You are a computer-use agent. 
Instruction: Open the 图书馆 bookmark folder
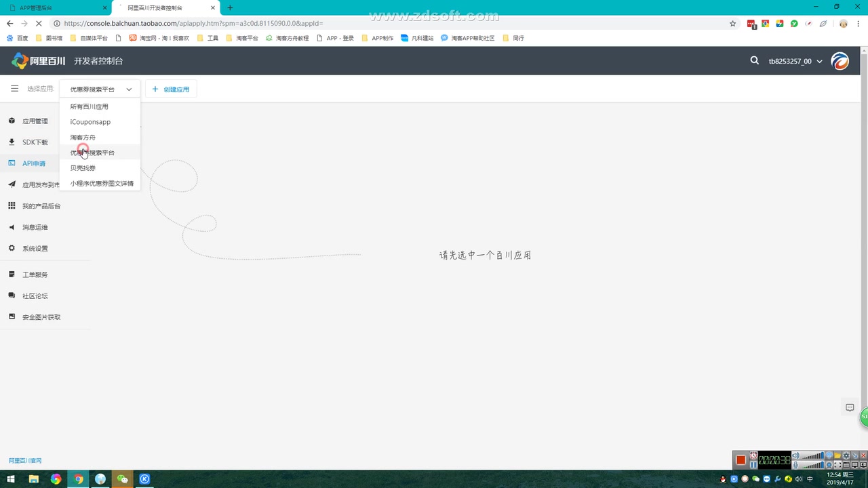(49, 38)
